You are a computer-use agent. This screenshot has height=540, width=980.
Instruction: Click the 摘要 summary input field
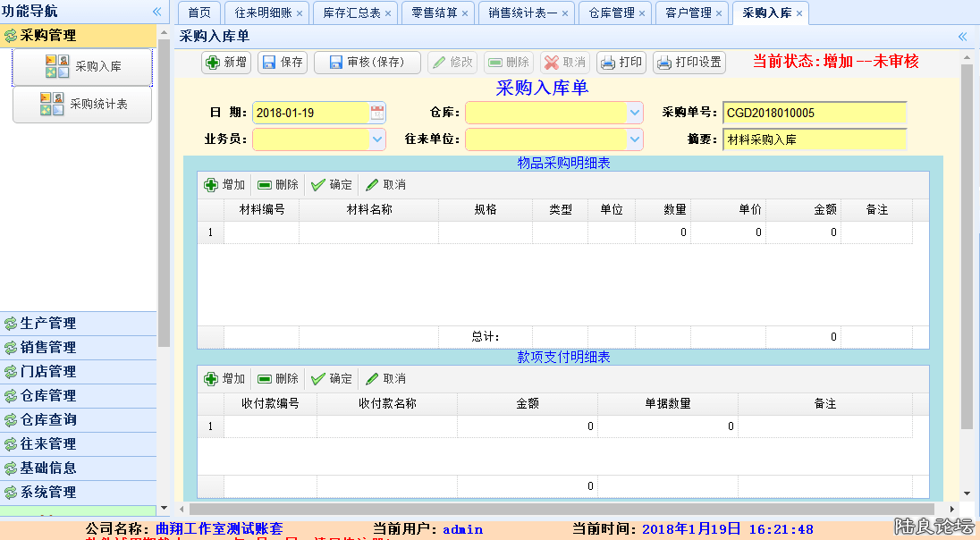coord(814,139)
